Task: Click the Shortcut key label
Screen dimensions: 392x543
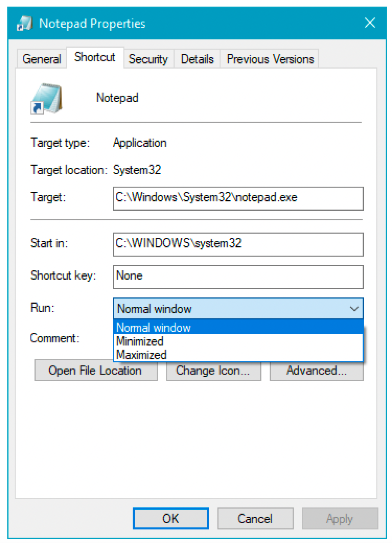Action: pyautogui.click(x=63, y=275)
